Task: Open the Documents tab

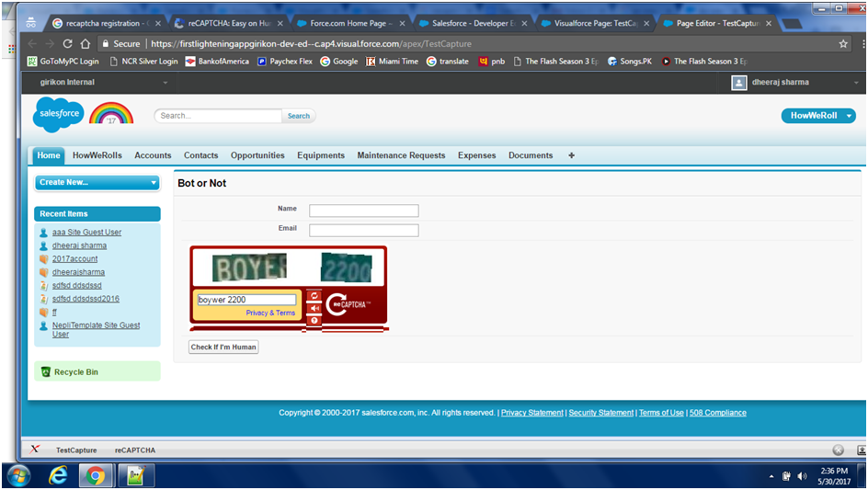Action: pos(531,155)
